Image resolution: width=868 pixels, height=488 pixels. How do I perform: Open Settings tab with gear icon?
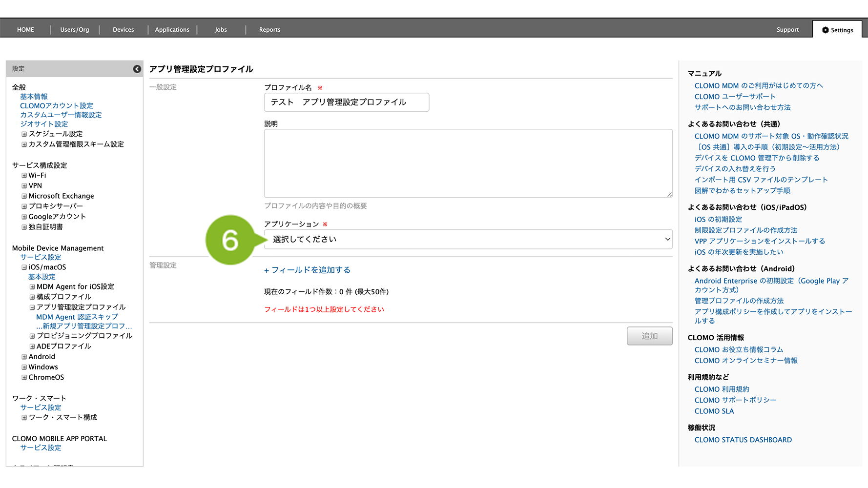(x=837, y=30)
